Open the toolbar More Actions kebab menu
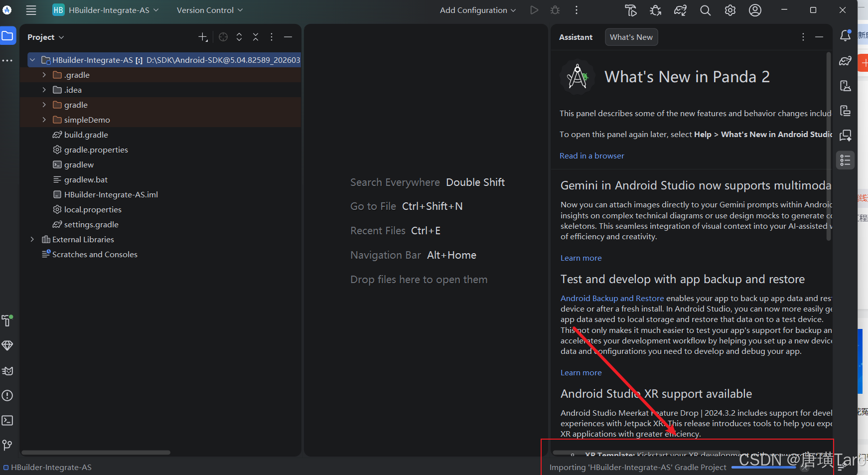Image resolution: width=868 pixels, height=475 pixels. tap(577, 10)
